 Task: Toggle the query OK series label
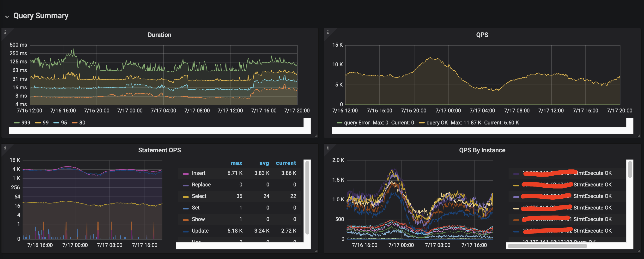(437, 123)
